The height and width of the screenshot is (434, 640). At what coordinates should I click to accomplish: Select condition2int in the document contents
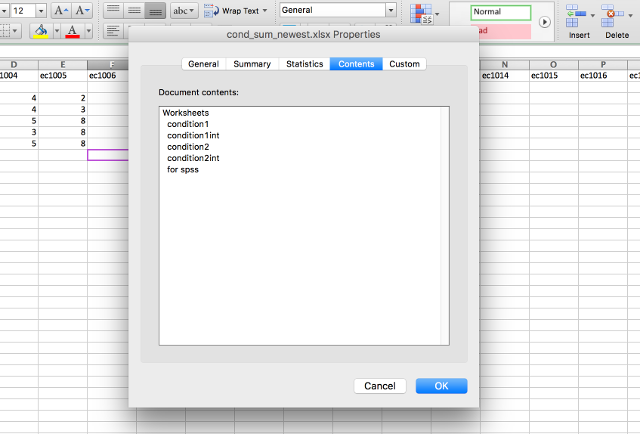(x=193, y=158)
